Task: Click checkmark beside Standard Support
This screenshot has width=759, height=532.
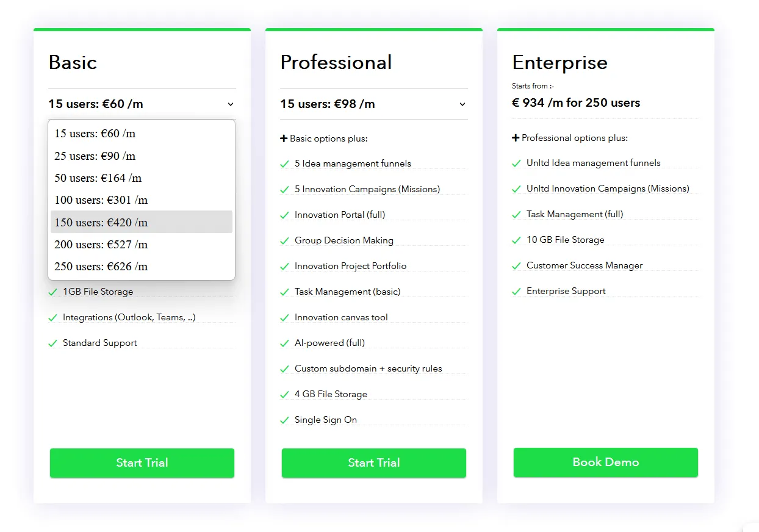Action: click(x=52, y=343)
